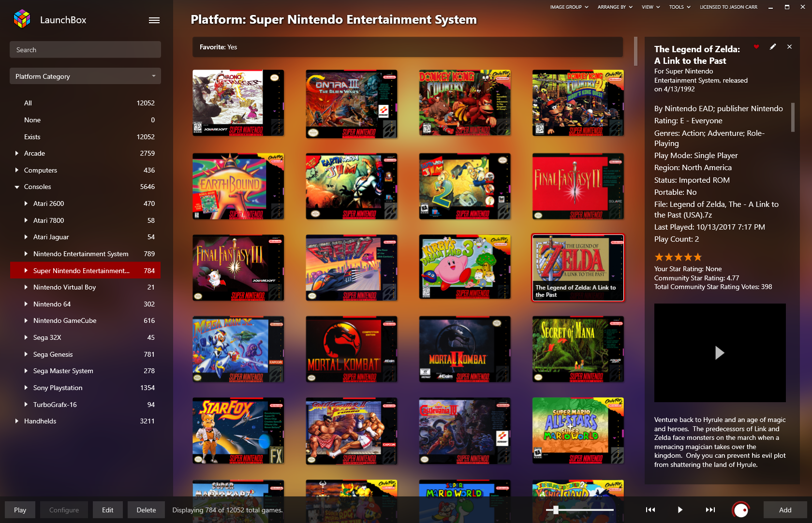812x523 pixels.
Task: Select the Contra III box art
Action: click(x=352, y=104)
